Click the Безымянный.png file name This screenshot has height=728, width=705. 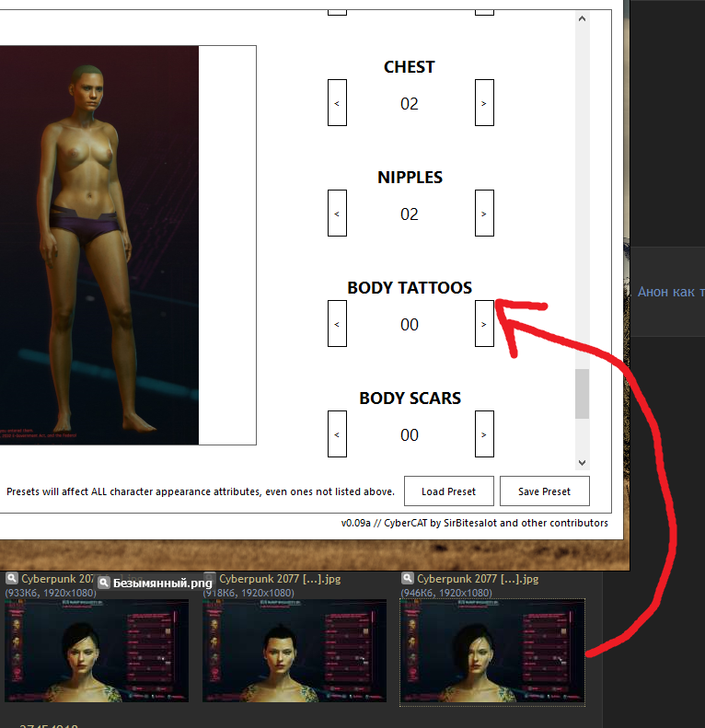click(163, 584)
